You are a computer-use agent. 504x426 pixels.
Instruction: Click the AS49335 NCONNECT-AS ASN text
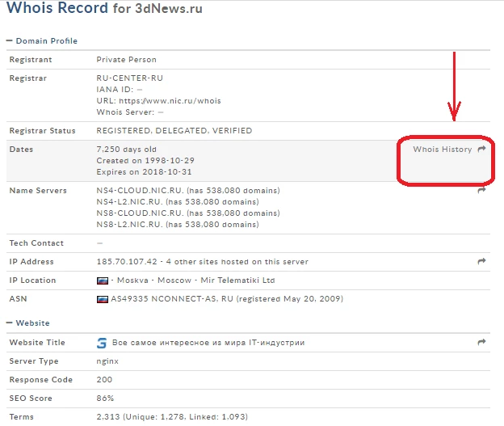164,299
